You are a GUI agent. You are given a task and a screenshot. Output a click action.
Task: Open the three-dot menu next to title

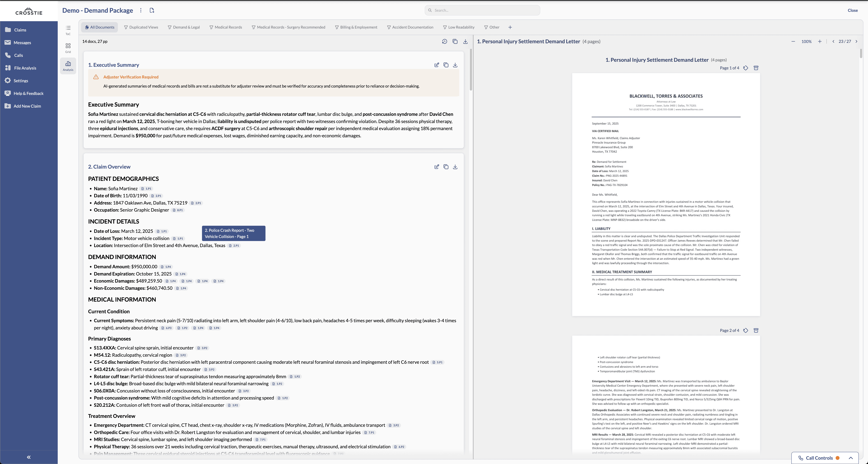pos(141,10)
